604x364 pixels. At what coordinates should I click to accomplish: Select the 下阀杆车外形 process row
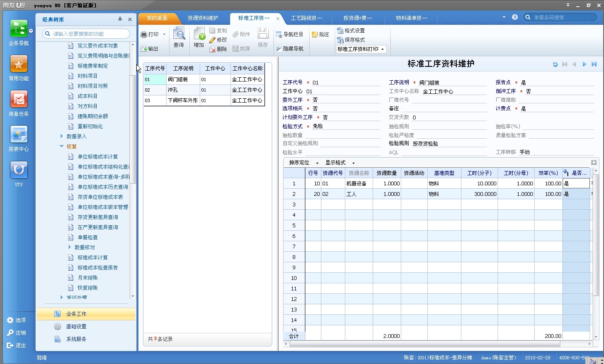pyautogui.click(x=204, y=100)
